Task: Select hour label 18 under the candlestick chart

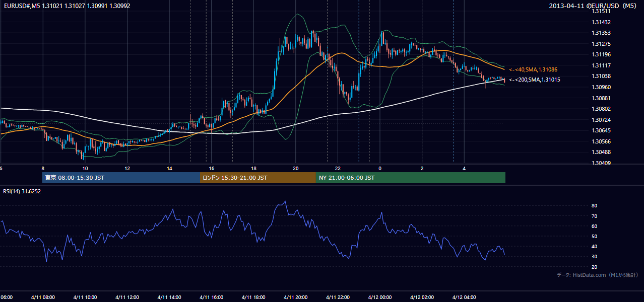Action: coord(253,168)
